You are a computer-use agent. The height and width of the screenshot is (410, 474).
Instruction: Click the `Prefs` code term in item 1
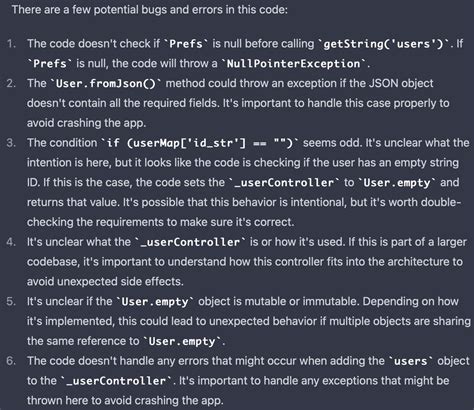(186, 44)
